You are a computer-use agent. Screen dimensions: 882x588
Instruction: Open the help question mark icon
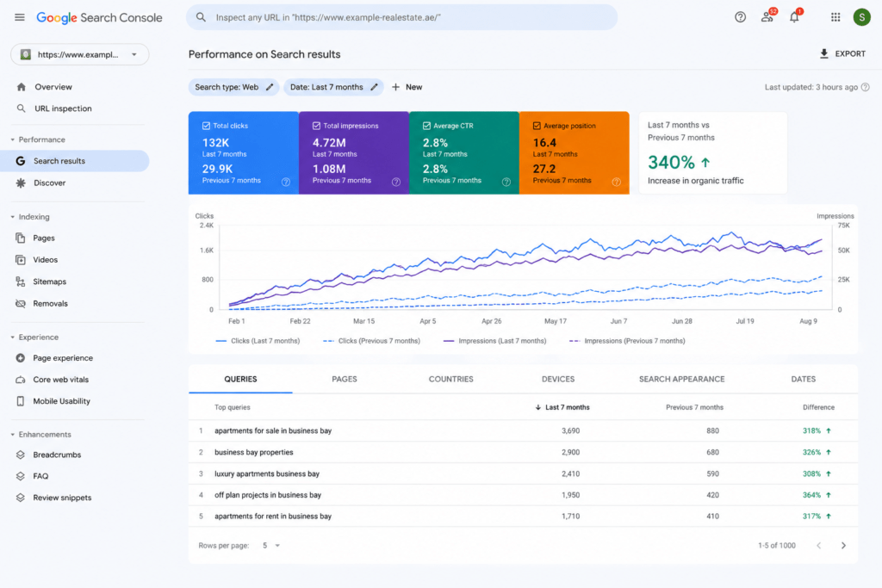(x=740, y=17)
